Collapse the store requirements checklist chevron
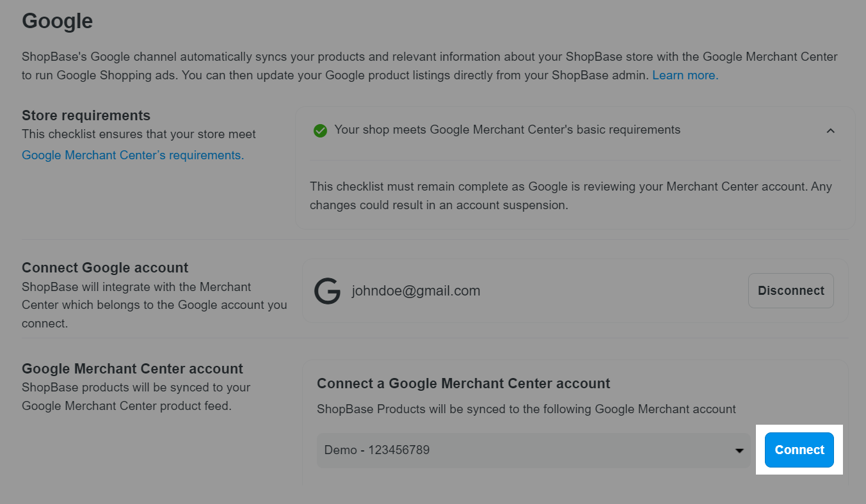 (x=830, y=130)
